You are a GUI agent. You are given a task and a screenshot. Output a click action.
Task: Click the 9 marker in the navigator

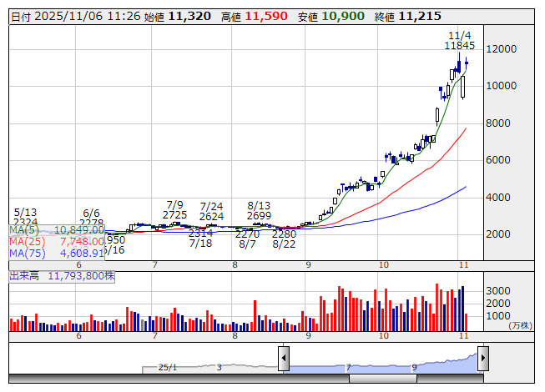[x=414, y=367]
